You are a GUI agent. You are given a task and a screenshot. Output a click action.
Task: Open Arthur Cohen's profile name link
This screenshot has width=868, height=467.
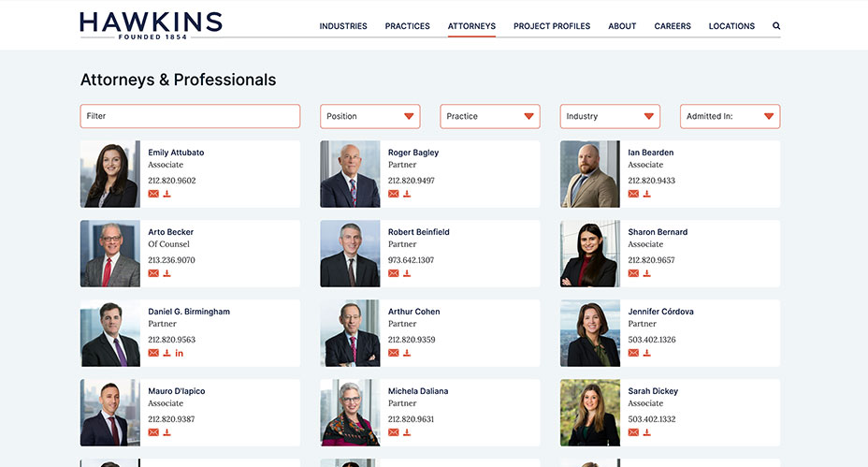coord(414,312)
